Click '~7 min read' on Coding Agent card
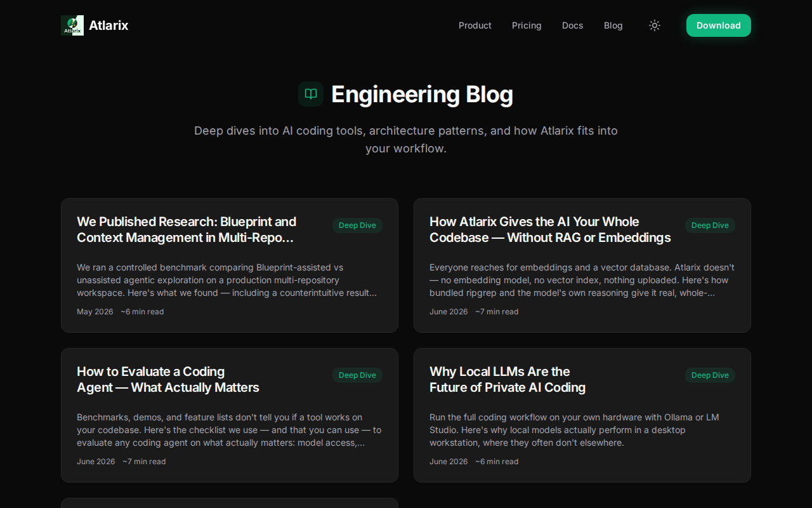The height and width of the screenshot is (508, 812). [x=144, y=462]
